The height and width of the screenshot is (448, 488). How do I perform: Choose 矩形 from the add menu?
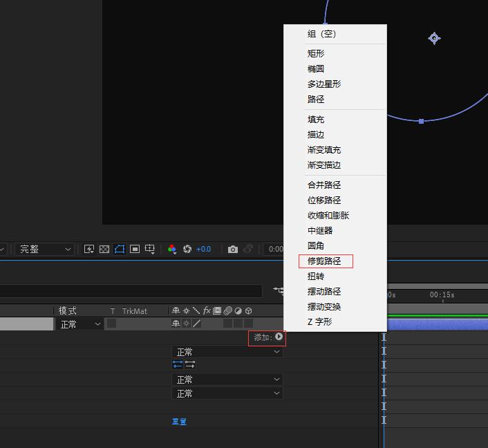click(335, 53)
